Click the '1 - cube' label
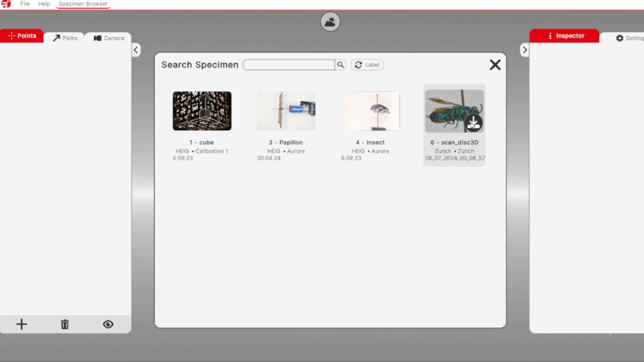This screenshot has width=644, height=362. click(x=202, y=143)
